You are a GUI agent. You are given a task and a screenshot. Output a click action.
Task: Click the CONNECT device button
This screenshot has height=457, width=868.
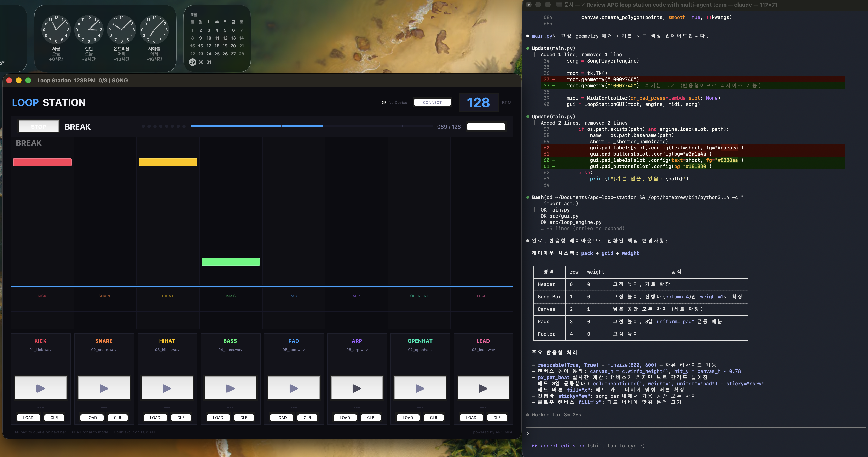pos(432,102)
